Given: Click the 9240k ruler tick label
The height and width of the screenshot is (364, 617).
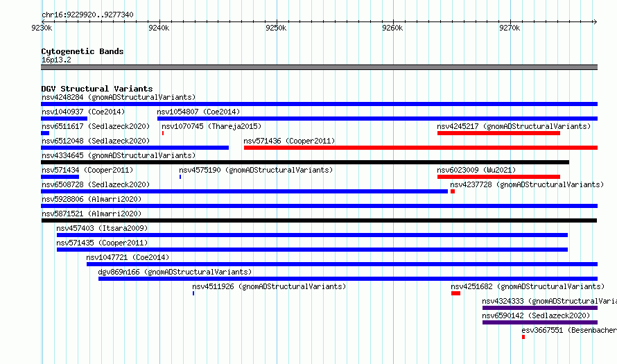Looking at the screenshot, I should click(159, 28).
